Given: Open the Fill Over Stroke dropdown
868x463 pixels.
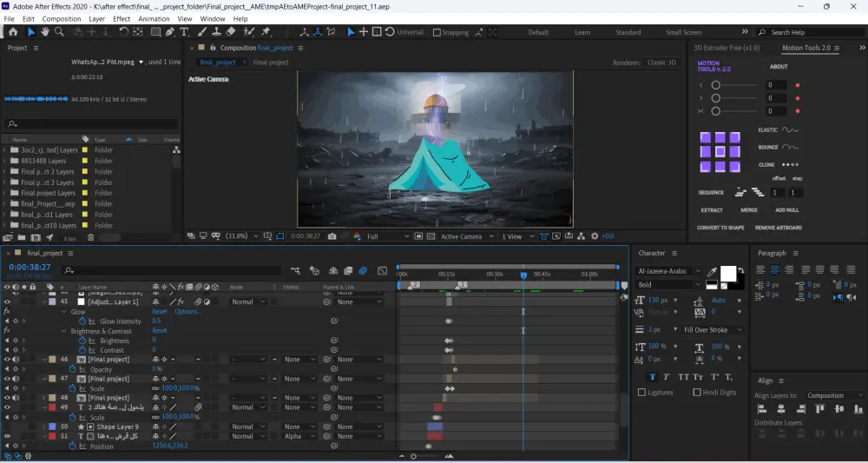Looking at the screenshot, I should pyautogui.click(x=713, y=330).
